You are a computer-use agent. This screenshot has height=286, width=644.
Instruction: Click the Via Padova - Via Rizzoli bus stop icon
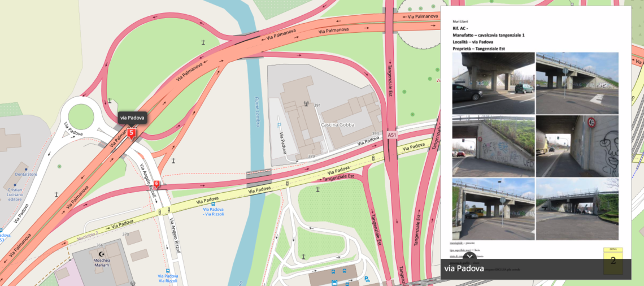213,205
